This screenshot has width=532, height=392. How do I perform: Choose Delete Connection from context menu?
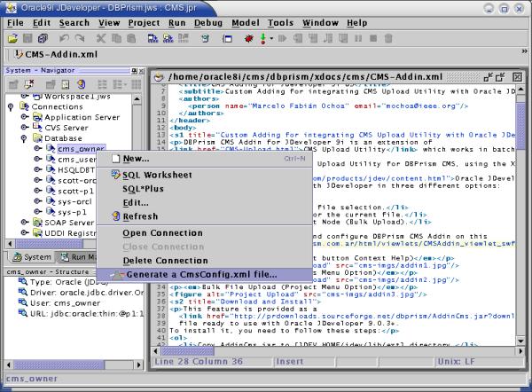pyautogui.click(x=204, y=261)
